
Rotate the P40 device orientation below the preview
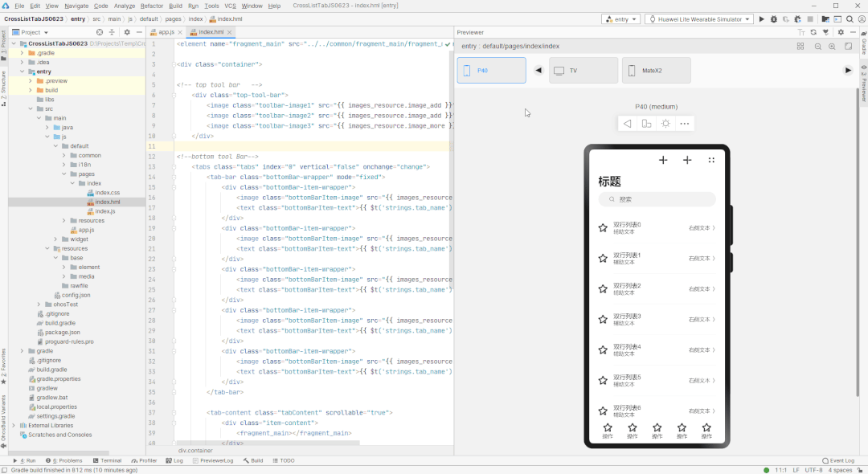pyautogui.click(x=646, y=123)
